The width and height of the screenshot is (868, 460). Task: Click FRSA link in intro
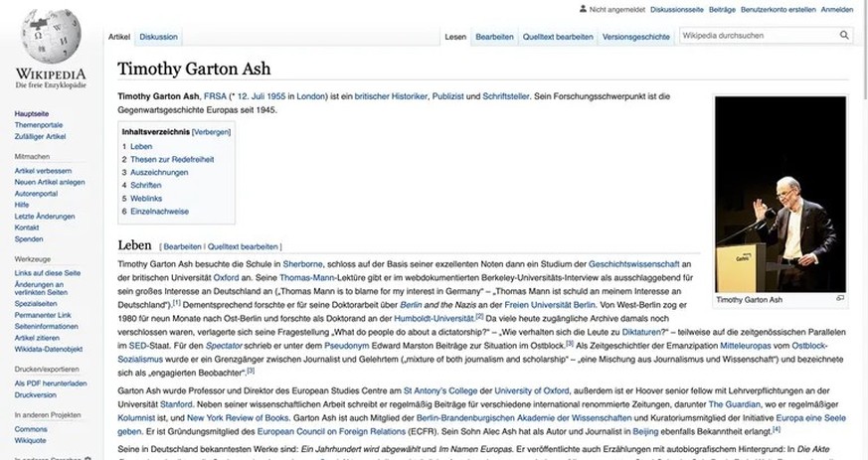click(216, 96)
